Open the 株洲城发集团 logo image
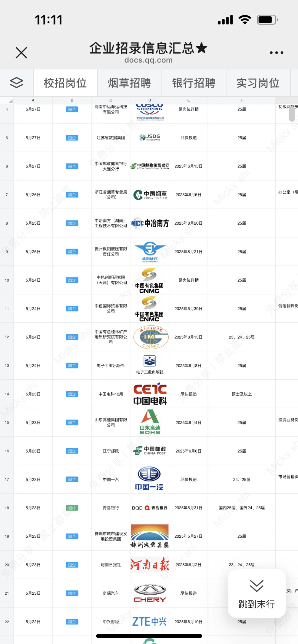This screenshot has height=644, width=298. [x=150, y=536]
